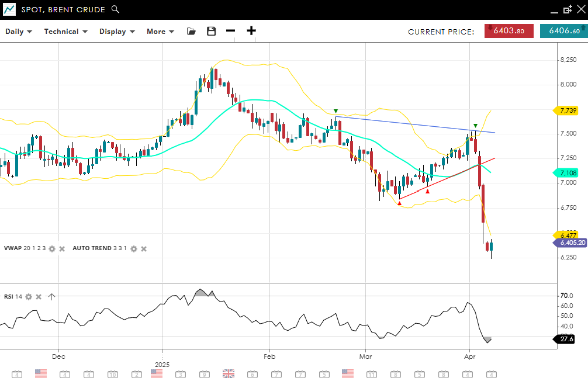
Task: Open RSI indicator settings gear
Action: tap(29, 297)
